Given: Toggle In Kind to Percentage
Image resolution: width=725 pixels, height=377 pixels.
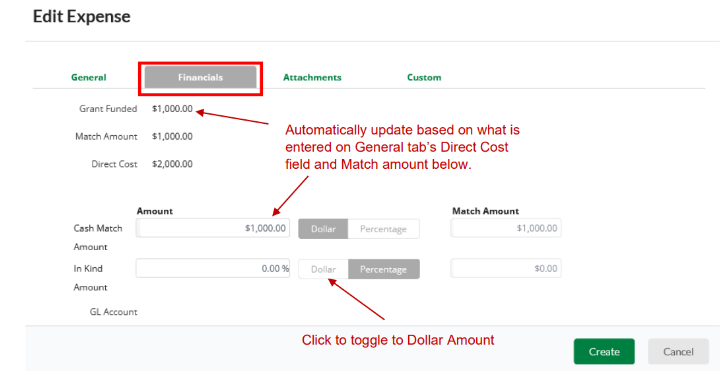Looking at the screenshot, I should pyautogui.click(x=384, y=269).
